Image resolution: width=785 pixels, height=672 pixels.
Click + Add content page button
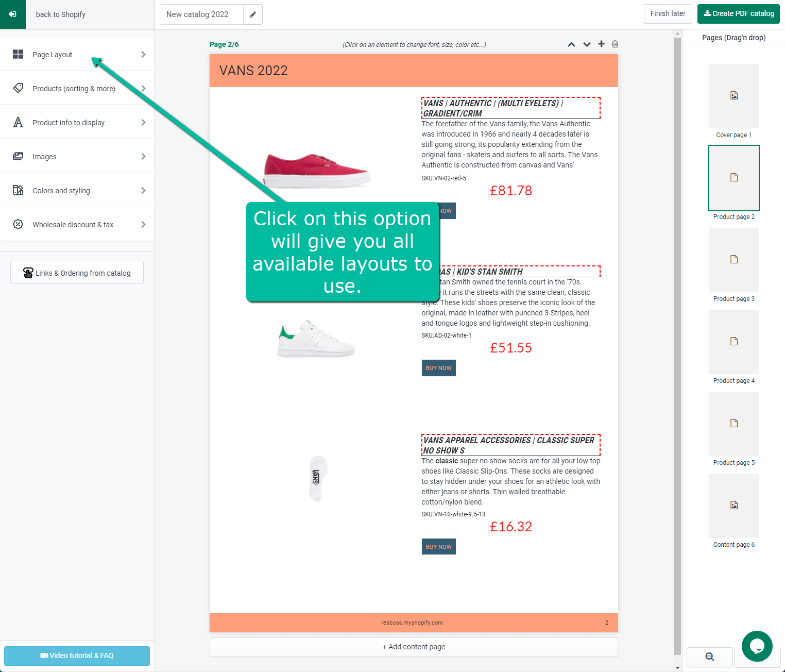414,647
